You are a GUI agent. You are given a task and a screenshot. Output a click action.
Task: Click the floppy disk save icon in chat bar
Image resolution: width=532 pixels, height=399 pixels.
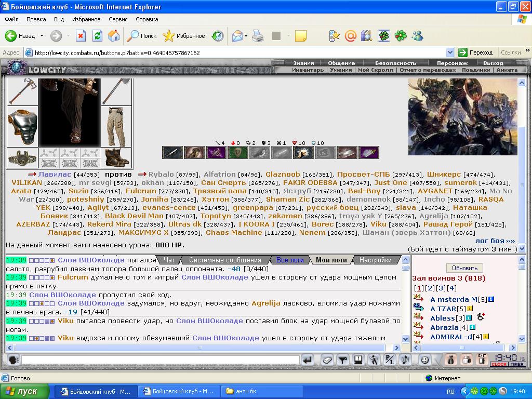358,360
